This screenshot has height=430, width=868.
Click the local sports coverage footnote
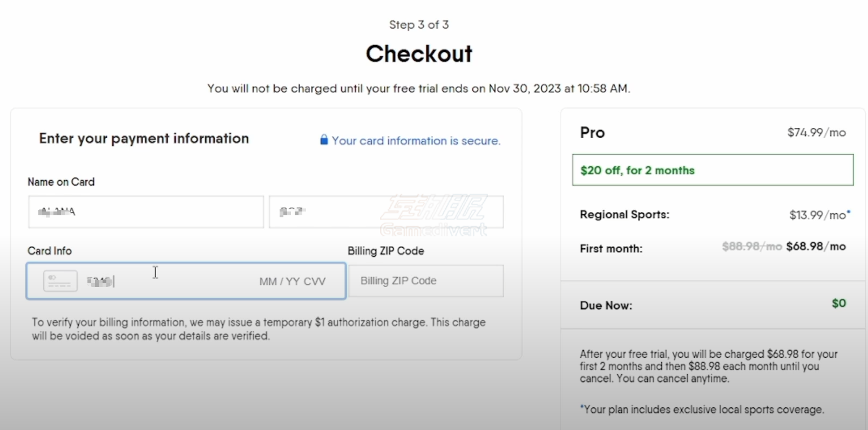click(702, 409)
